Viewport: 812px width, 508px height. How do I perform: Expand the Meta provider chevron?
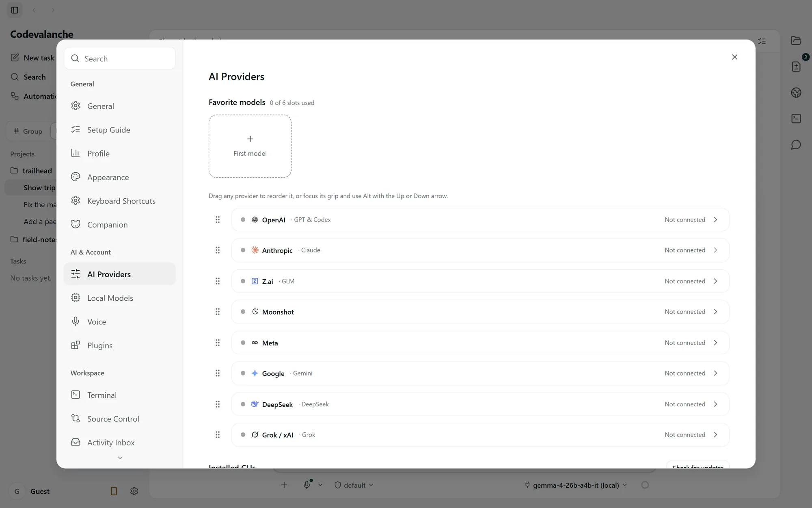click(716, 343)
